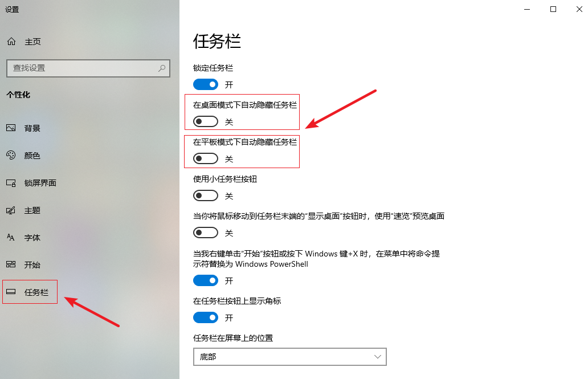The height and width of the screenshot is (379, 588).
Task: Click the 颜色 palette icon
Action: coord(11,155)
